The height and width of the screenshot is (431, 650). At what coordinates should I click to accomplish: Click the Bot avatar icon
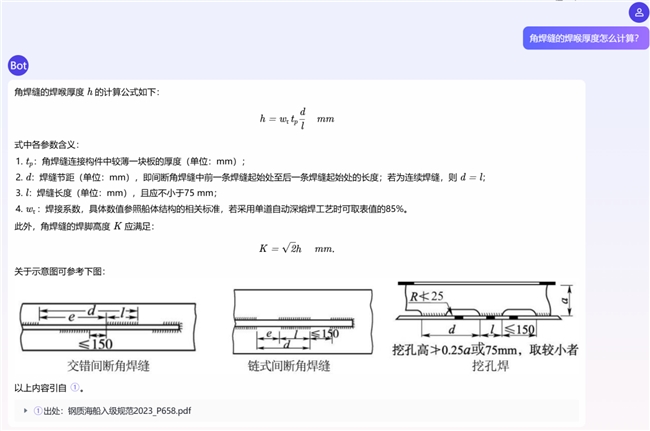coord(18,65)
